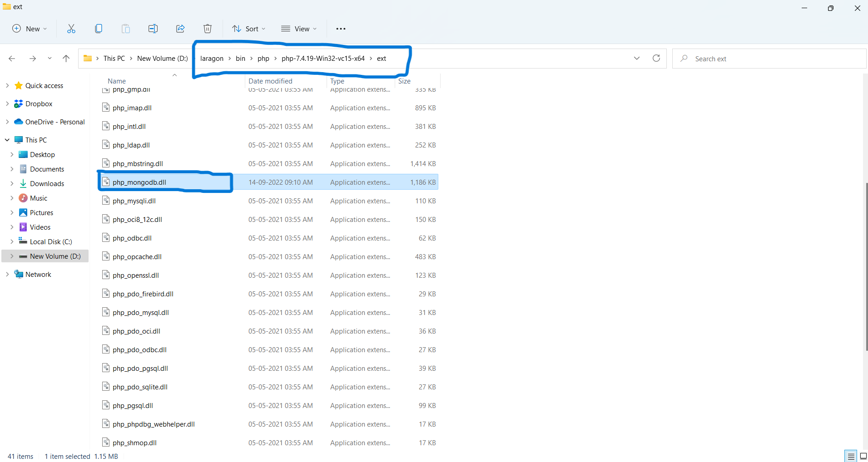The height and width of the screenshot is (462, 868).
Task: Open the New dropdown menu
Action: click(x=30, y=29)
